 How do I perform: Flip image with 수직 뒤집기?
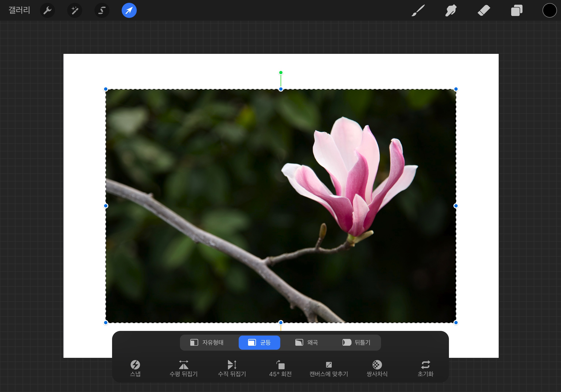(232, 368)
